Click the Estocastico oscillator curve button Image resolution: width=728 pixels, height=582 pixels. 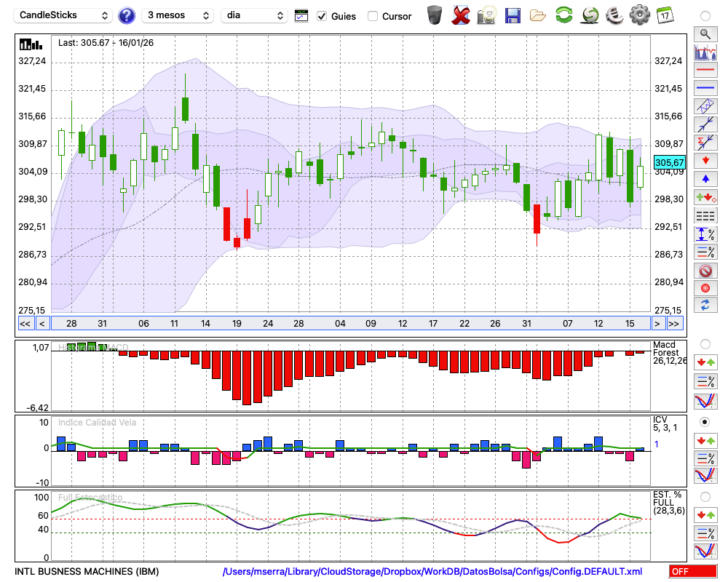point(705,551)
